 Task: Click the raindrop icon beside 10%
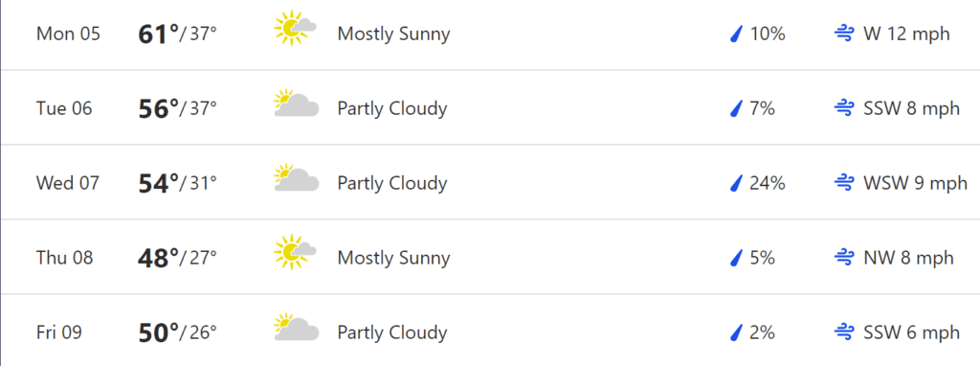[x=736, y=34]
